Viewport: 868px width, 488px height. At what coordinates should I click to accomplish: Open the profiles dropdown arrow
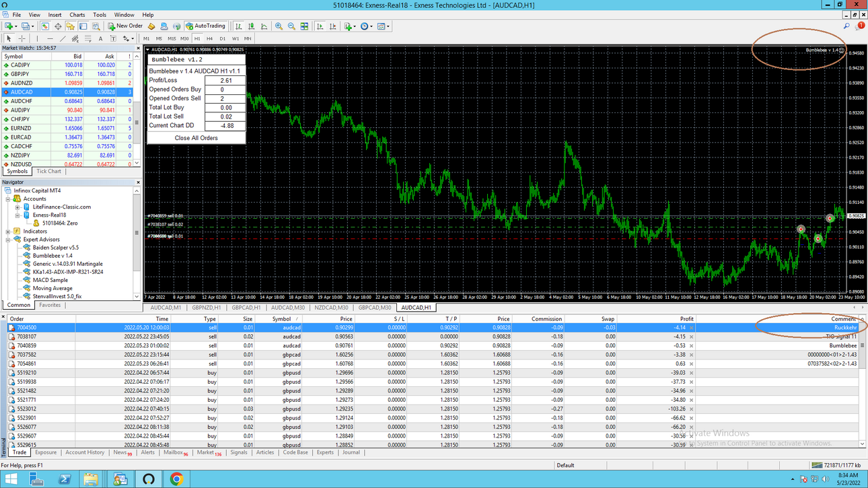[x=32, y=26]
